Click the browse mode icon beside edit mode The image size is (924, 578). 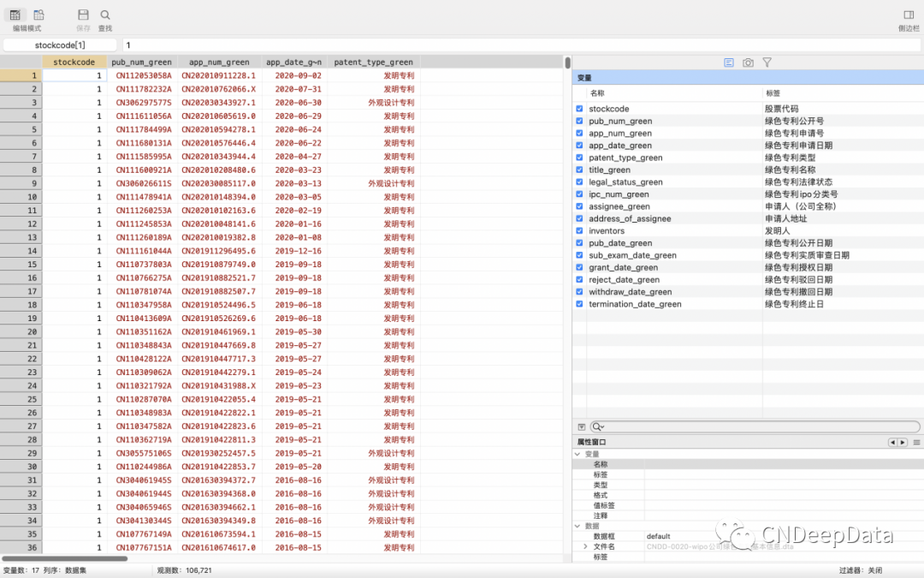click(38, 15)
